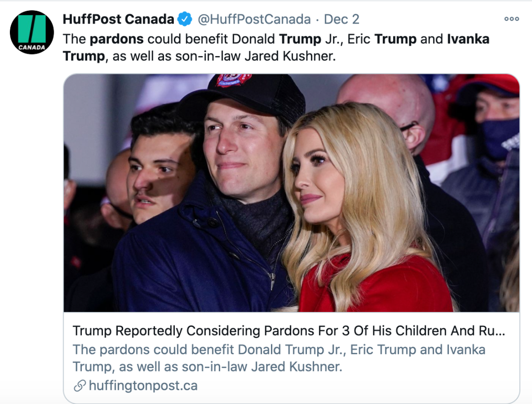The width and height of the screenshot is (532, 404).
Task: Click the @HuffPostCanada handle
Action: point(254,19)
